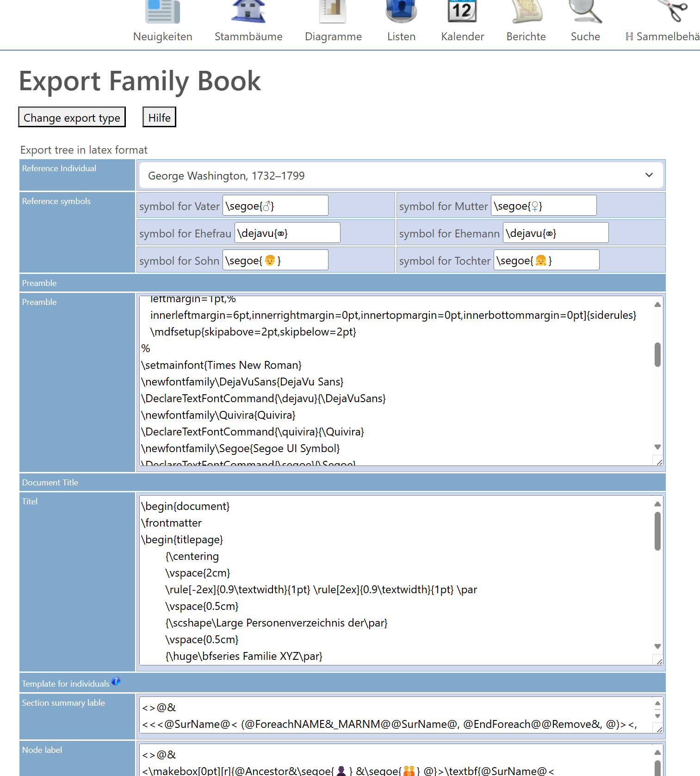Click the Section summary scrollbar up arrow

(657, 703)
